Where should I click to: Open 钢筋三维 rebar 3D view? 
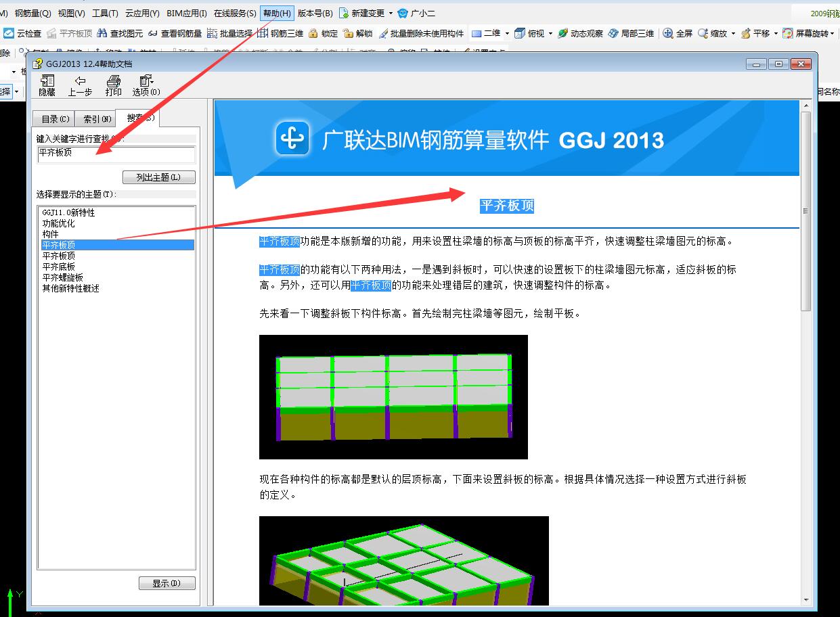281,33
